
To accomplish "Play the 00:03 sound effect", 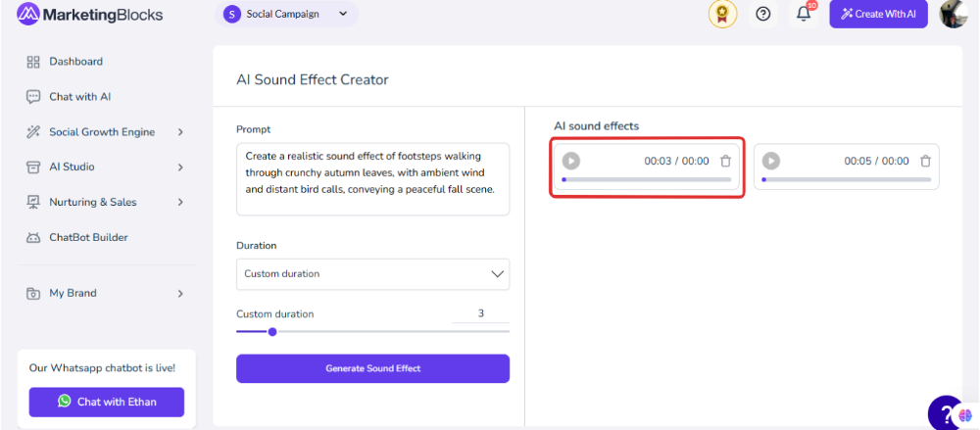I will [570, 162].
